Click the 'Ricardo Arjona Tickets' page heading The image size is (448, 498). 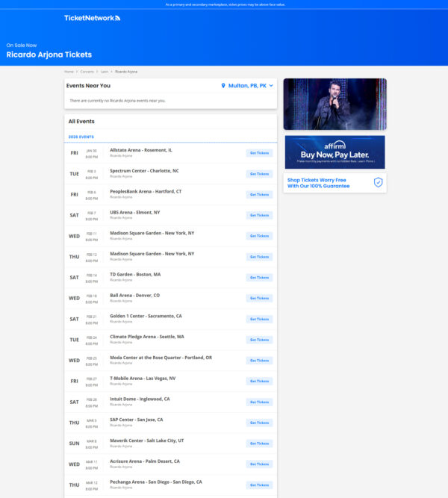(49, 55)
